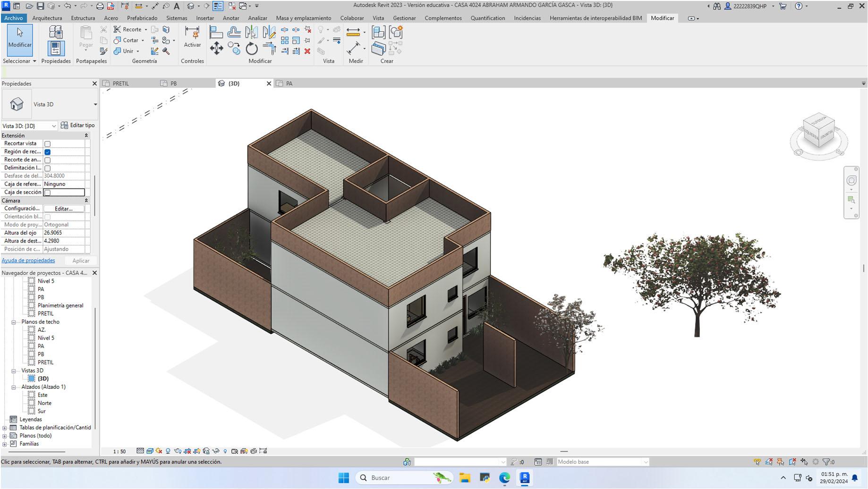The image size is (868, 489).
Task: Open the Vista 3D type selector dropdown
Action: click(x=95, y=104)
